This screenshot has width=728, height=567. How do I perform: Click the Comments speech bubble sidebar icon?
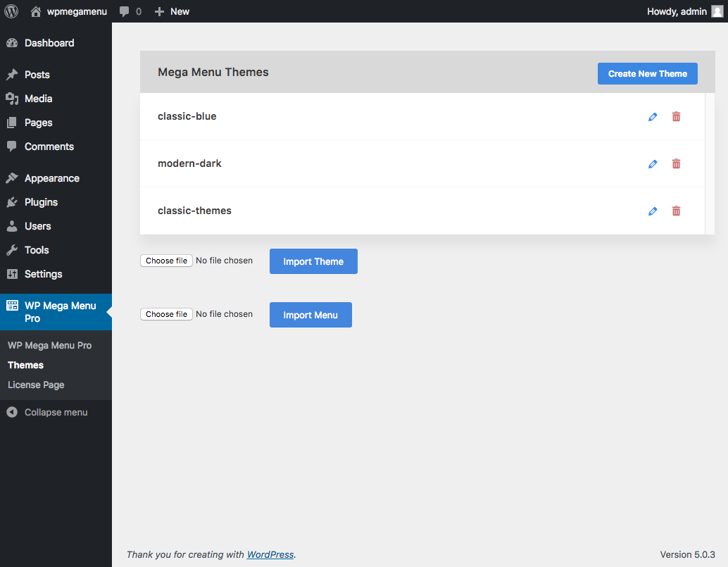pyautogui.click(x=12, y=147)
